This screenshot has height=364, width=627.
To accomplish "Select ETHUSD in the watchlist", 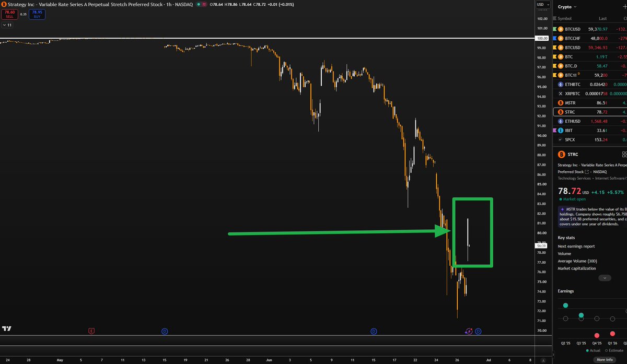I will tap(590, 121).
